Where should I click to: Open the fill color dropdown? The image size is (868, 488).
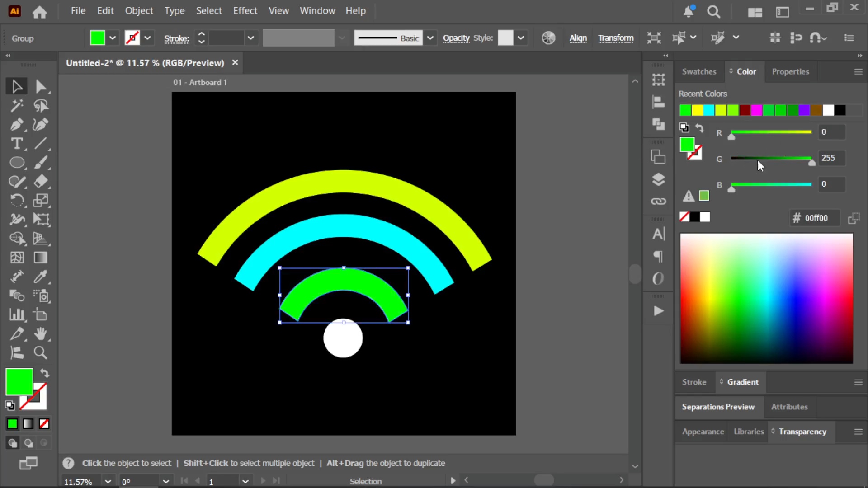pyautogui.click(x=113, y=38)
